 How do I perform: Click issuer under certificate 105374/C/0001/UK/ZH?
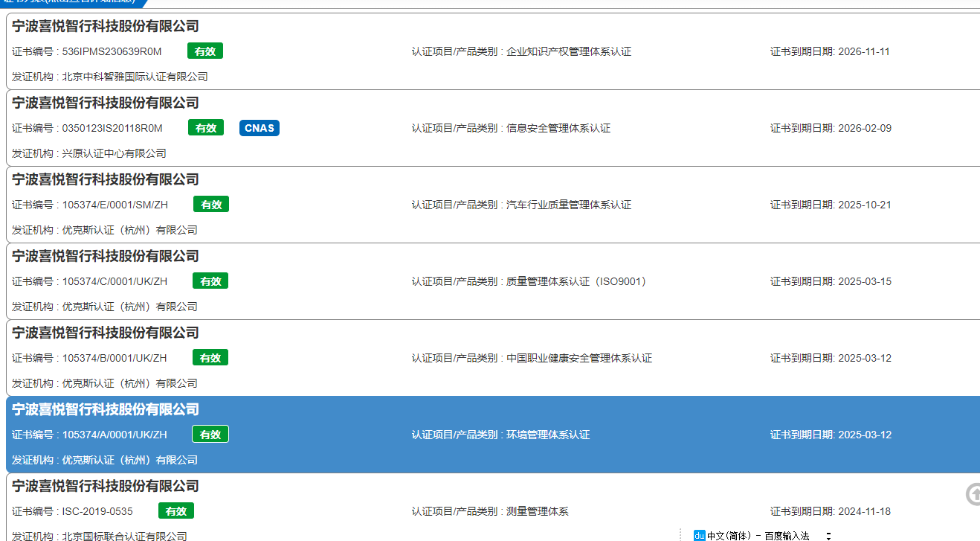(130, 307)
